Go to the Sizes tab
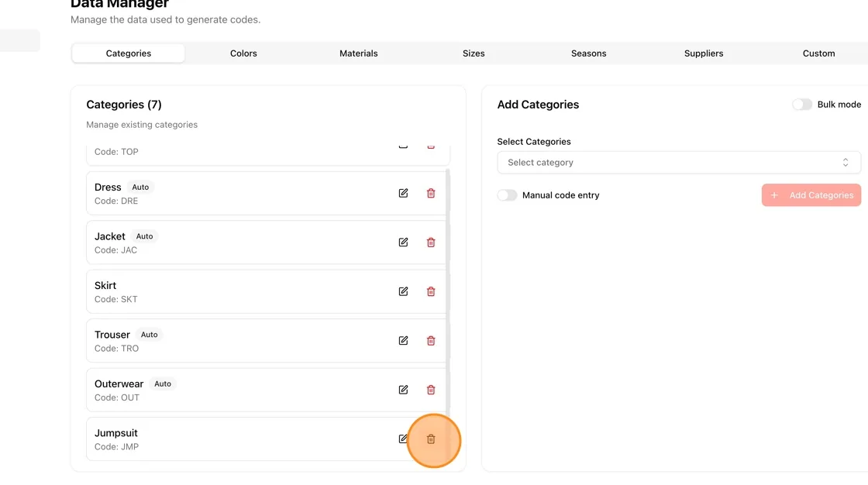868x485 pixels. tap(474, 53)
